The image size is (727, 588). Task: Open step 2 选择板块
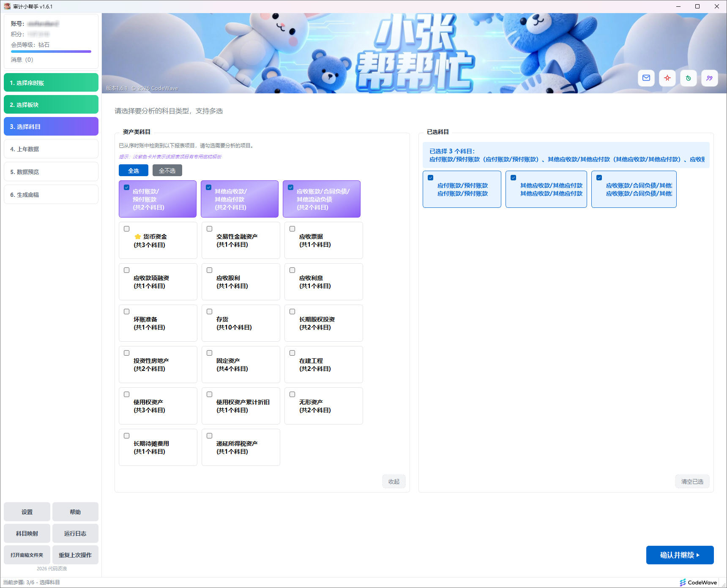pos(51,105)
